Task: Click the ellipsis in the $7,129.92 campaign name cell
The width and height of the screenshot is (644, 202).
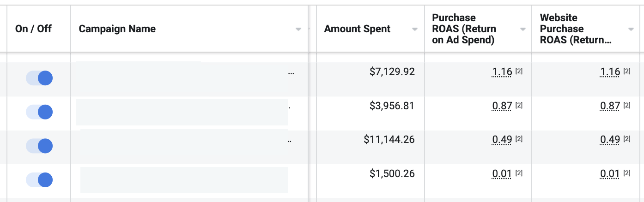Action: tap(291, 73)
